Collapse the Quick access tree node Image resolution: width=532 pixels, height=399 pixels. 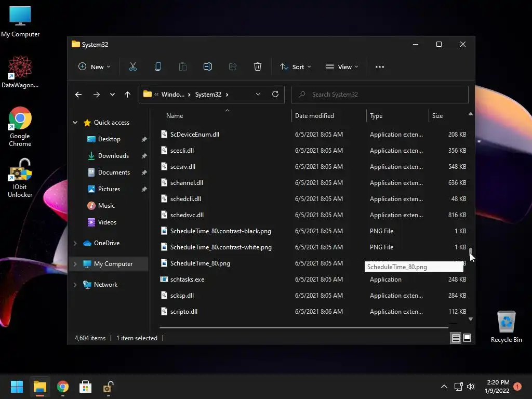tap(75, 123)
